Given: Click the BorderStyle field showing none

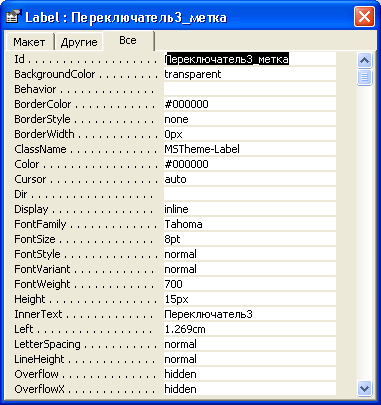Looking at the screenshot, I should [x=250, y=119].
